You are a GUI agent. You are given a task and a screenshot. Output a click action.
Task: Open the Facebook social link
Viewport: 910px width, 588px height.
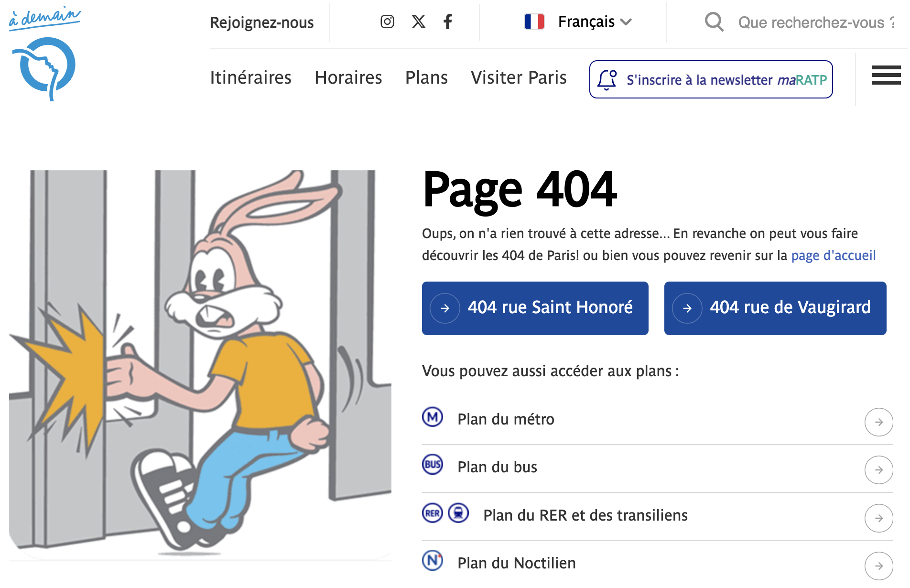click(448, 22)
